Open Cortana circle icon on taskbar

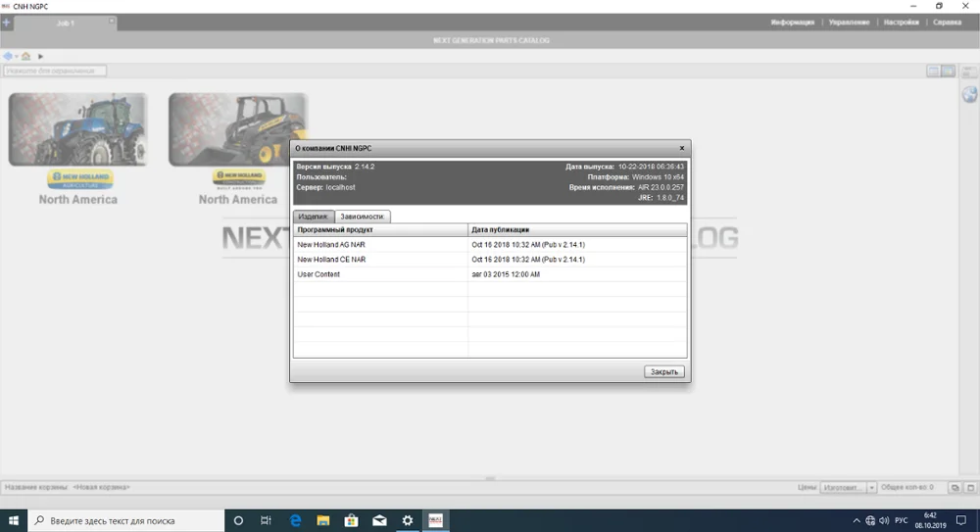pyautogui.click(x=238, y=520)
